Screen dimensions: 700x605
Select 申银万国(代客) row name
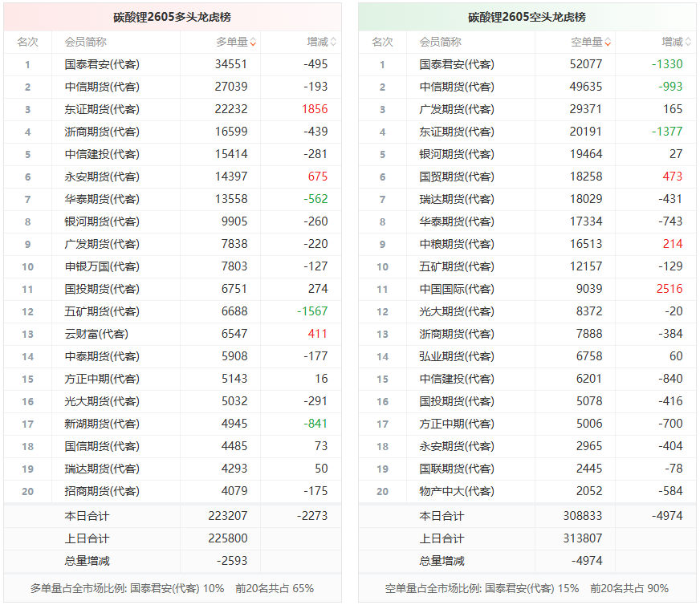click(x=102, y=266)
